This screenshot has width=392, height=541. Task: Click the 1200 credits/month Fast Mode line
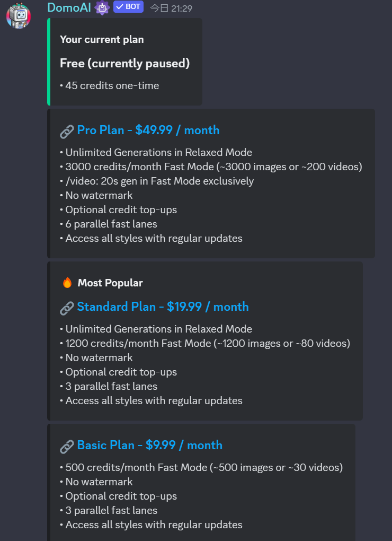(x=205, y=343)
